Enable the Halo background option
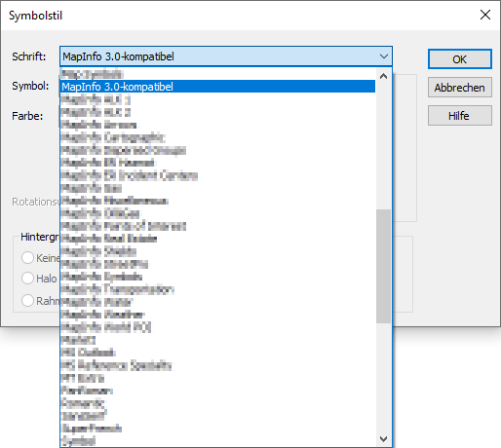 click(x=27, y=279)
